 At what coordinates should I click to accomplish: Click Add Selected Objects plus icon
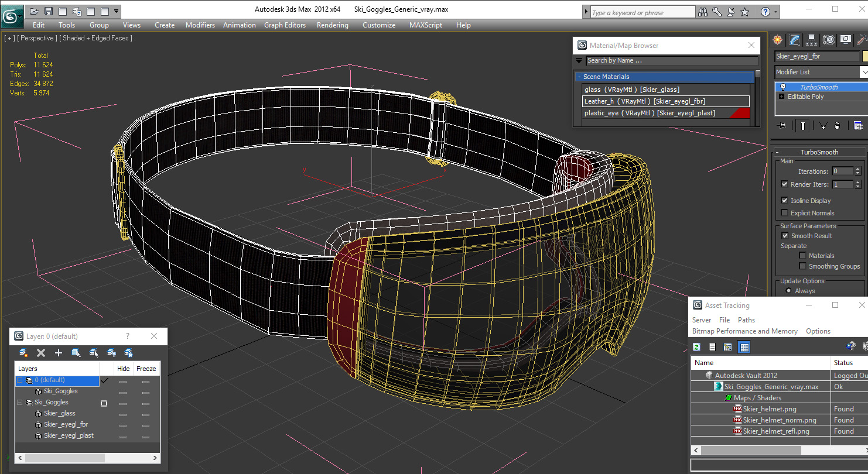coord(59,353)
